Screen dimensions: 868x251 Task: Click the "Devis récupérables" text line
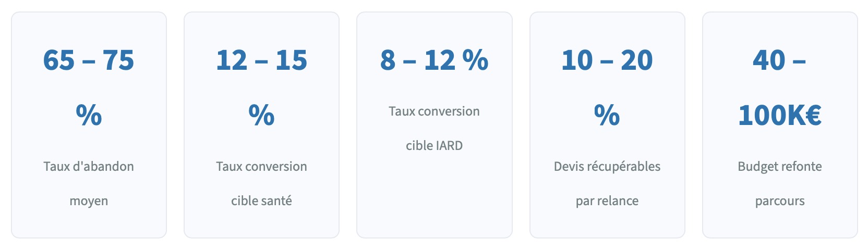(x=607, y=167)
